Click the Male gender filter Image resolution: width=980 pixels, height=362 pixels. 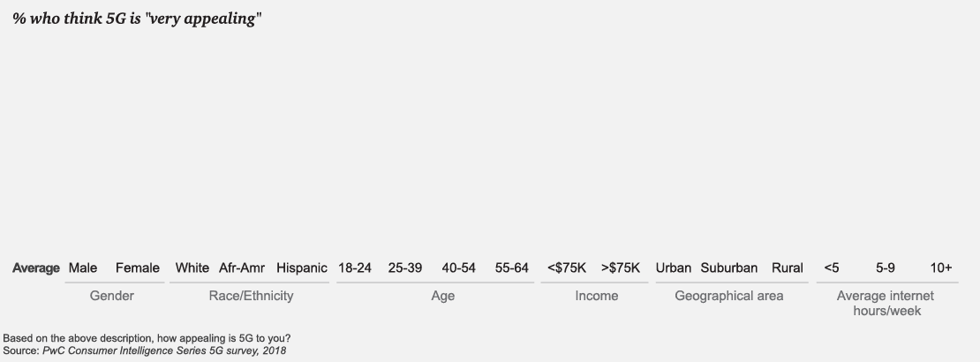tap(82, 268)
